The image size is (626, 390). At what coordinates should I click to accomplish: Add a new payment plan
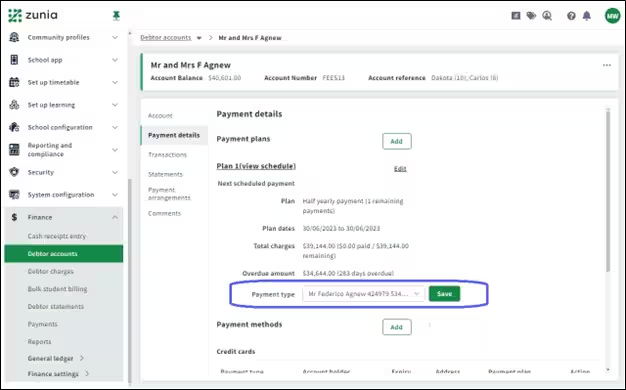pyautogui.click(x=397, y=141)
